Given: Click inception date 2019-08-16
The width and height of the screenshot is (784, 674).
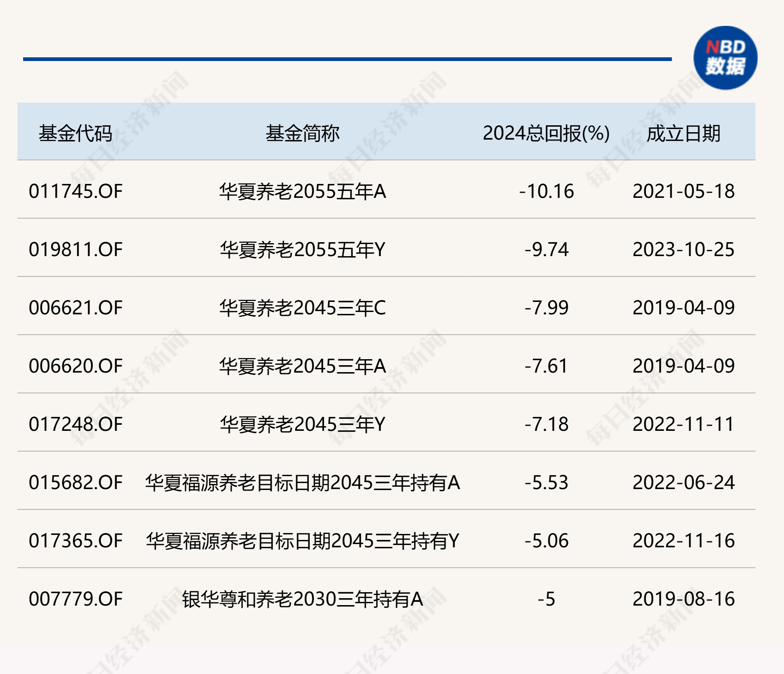Looking at the screenshot, I should (x=684, y=599).
